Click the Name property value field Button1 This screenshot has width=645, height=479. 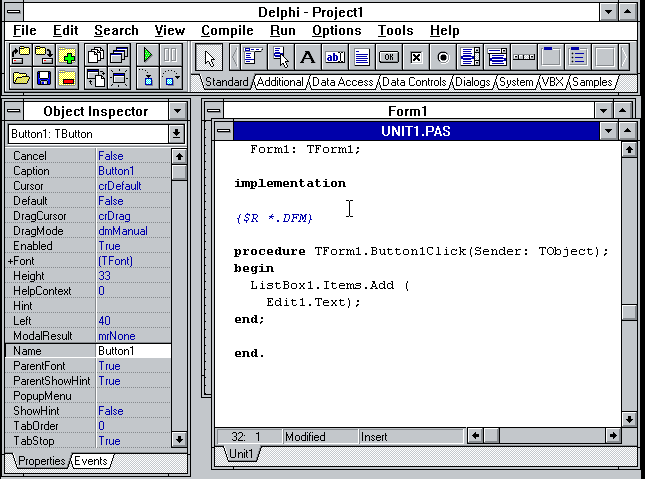(x=132, y=351)
